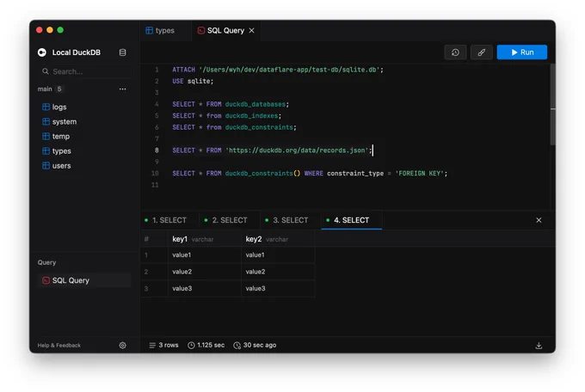The height and width of the screenshot is (392, 585).
Task: Download results with the export icon
Action: 539,346
